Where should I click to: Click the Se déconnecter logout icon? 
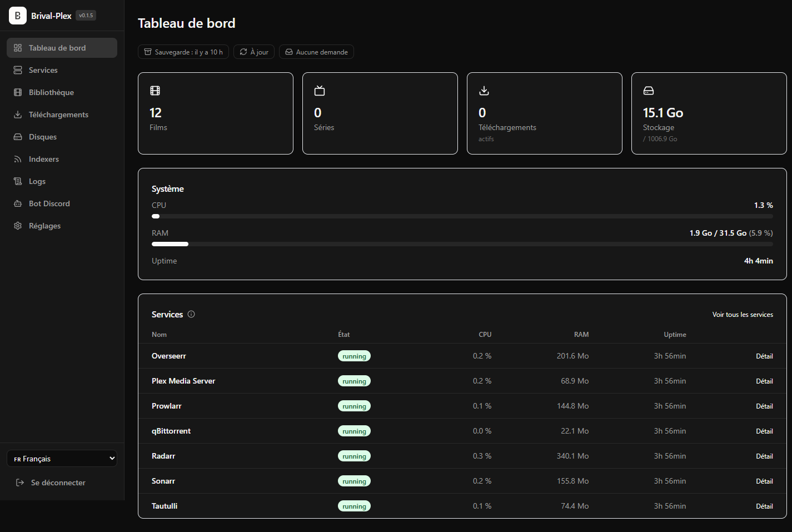[x=20, y=483]
